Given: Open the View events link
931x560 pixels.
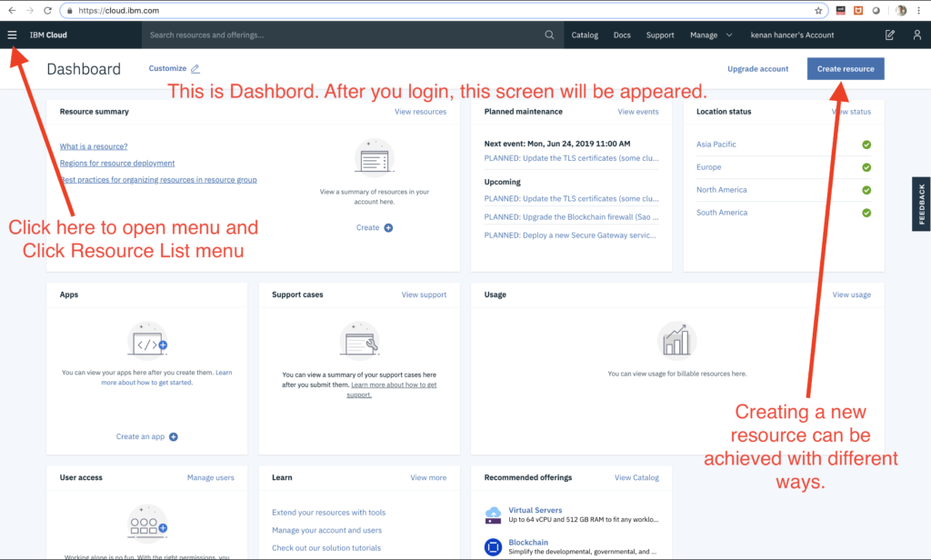Looking at the screenshot, I should [638, 112].
